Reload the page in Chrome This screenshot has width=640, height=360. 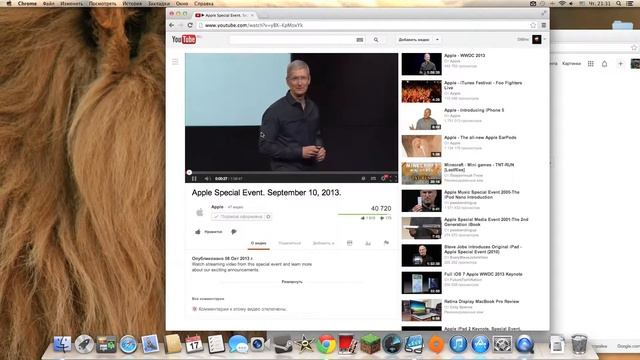(190, 25)
